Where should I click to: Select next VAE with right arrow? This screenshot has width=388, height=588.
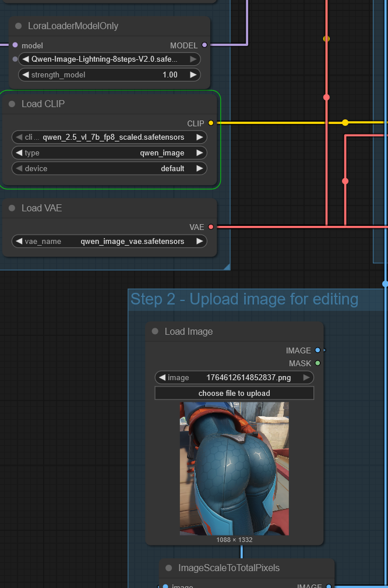click(x=200, y=241)
